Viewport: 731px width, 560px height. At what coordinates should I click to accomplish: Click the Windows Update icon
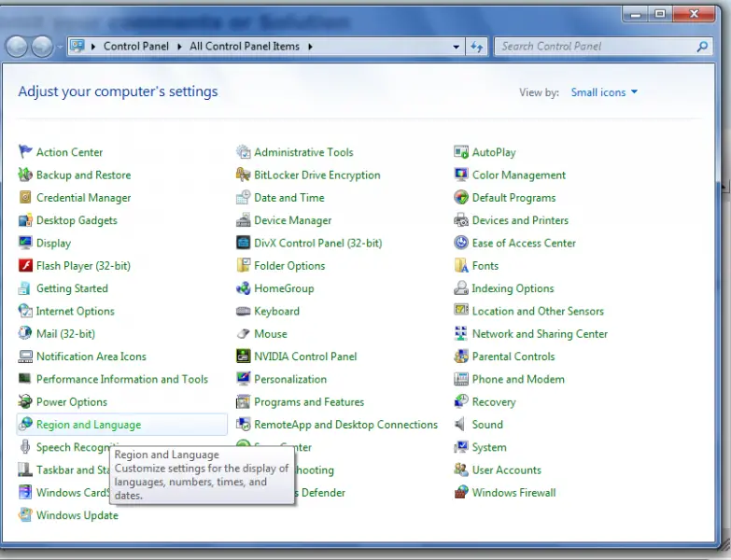[25, 515]
